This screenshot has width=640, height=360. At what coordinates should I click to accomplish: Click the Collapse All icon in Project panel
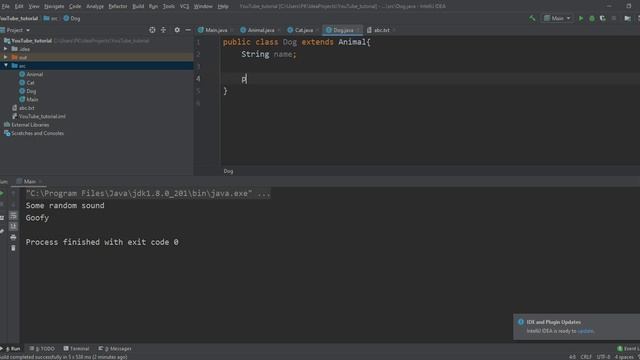pos(163,30)
